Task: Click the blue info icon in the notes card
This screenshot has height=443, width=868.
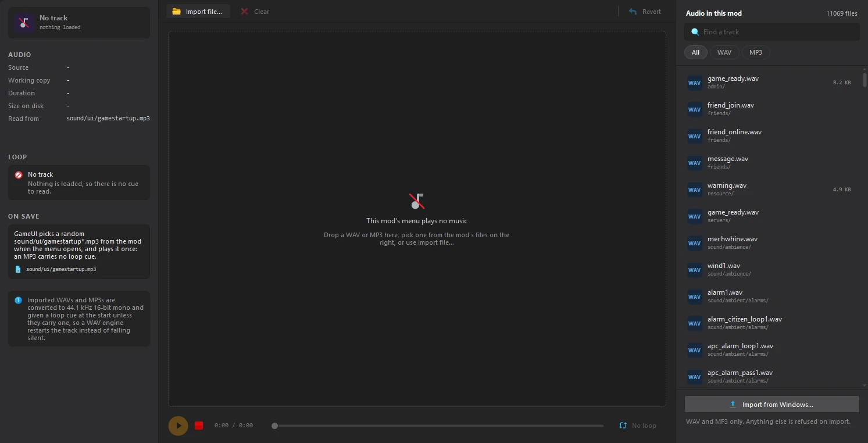Action: pos(18,301)
